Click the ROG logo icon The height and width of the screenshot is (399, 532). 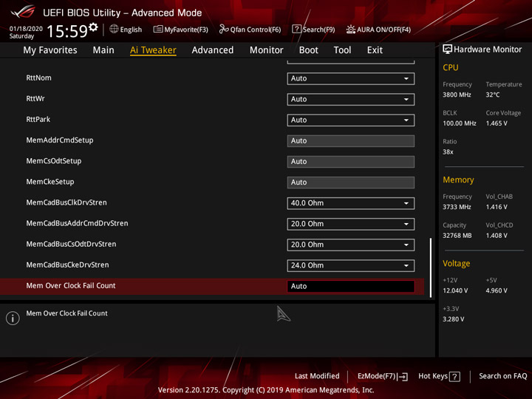[22, 12]
